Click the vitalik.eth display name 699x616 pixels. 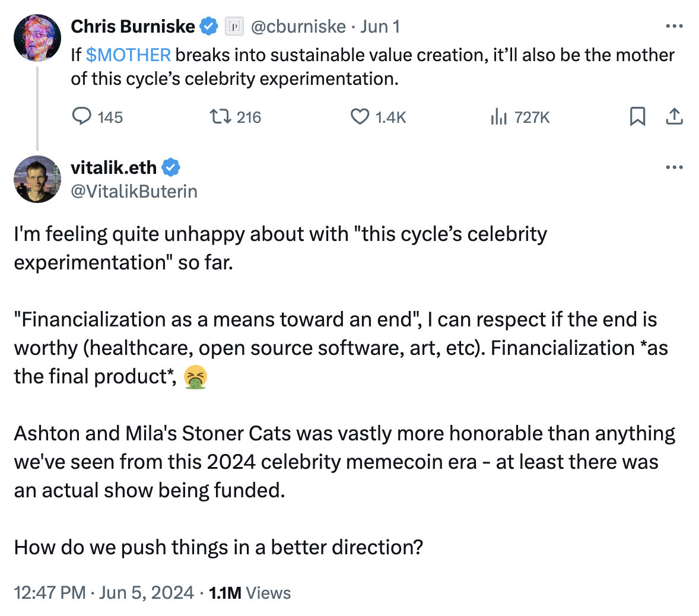click(114, 167)
